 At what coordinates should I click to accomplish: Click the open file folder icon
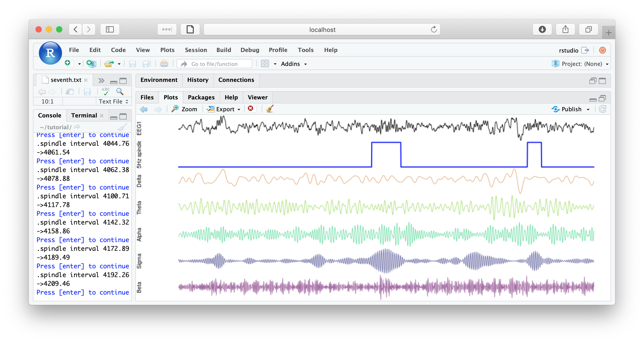109,64
